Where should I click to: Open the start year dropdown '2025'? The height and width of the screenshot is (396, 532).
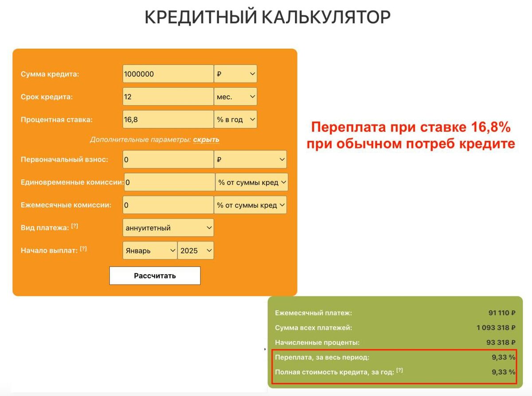(x=196, y=250)
